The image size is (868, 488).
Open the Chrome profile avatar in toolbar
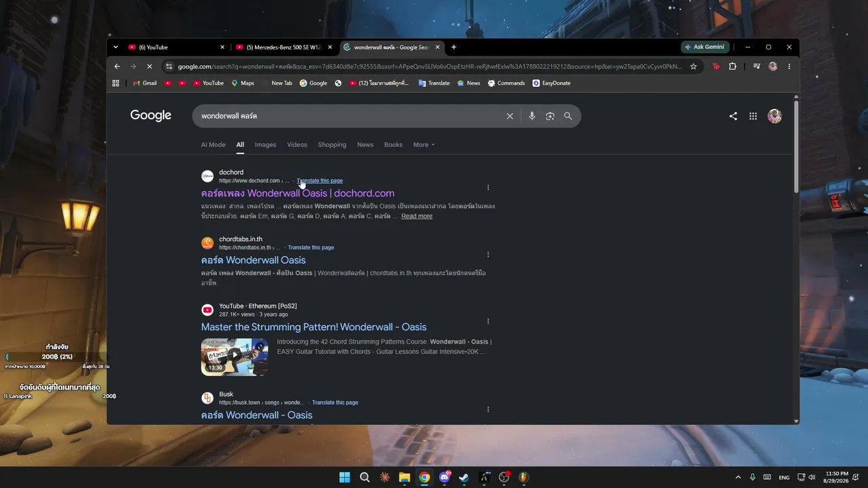pos(773,66)
